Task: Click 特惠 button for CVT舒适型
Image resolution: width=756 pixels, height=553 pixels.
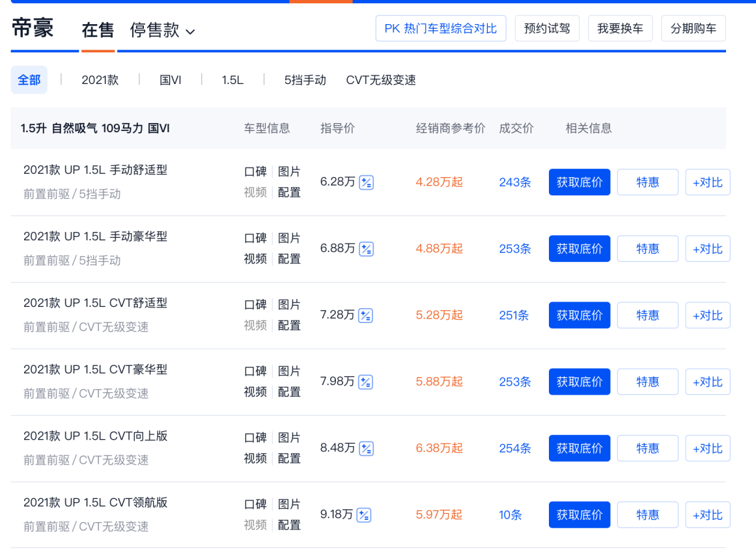Action: (x=647, y=315)
